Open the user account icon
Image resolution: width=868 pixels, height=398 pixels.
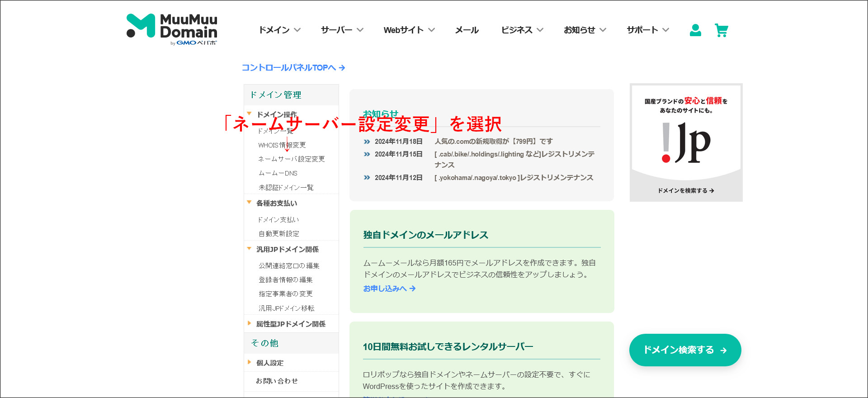pyautogui.click(x=695, y=30)
